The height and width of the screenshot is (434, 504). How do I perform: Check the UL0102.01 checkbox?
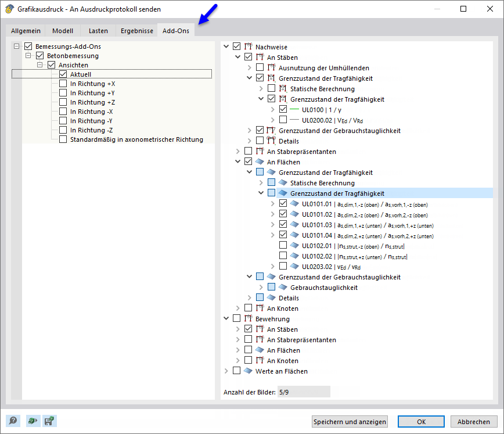pos(283,245)
